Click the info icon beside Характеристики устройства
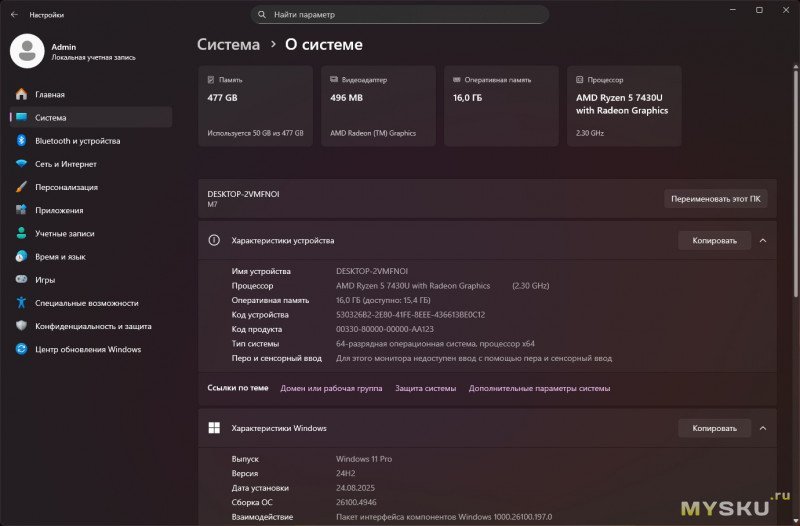Screen dimensions: 800x526 [214, 240]
